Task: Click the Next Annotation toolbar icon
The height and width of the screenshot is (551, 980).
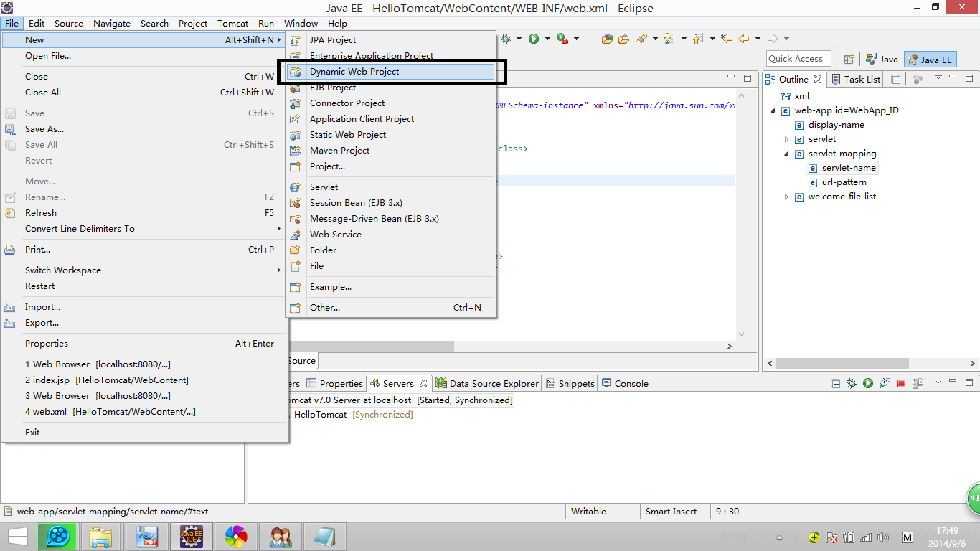Action: tap(669, 39)
